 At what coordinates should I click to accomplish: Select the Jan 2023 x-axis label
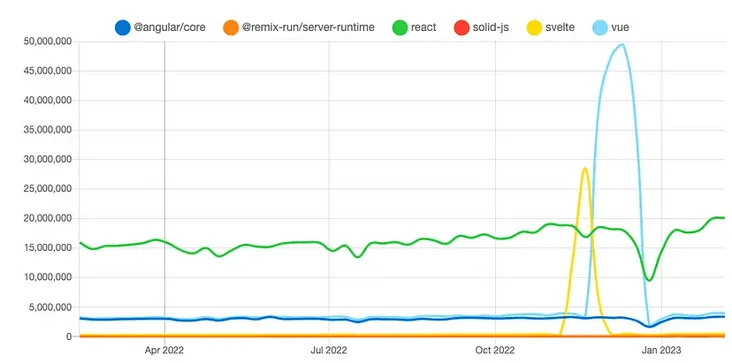click(661, 350)
